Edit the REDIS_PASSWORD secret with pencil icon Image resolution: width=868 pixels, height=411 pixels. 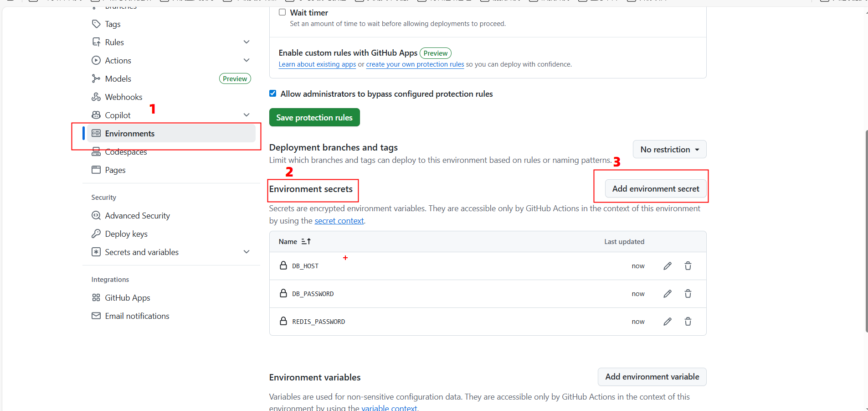click(667, 322)
